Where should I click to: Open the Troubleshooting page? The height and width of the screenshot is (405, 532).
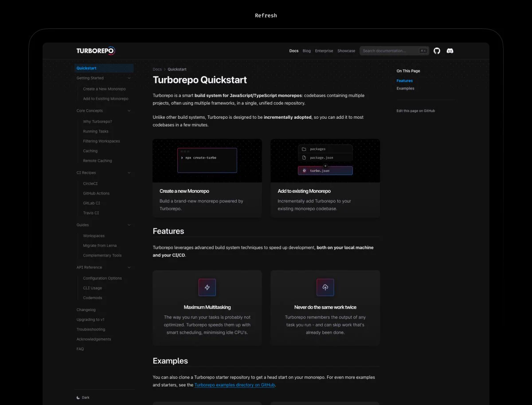point(91,330)
